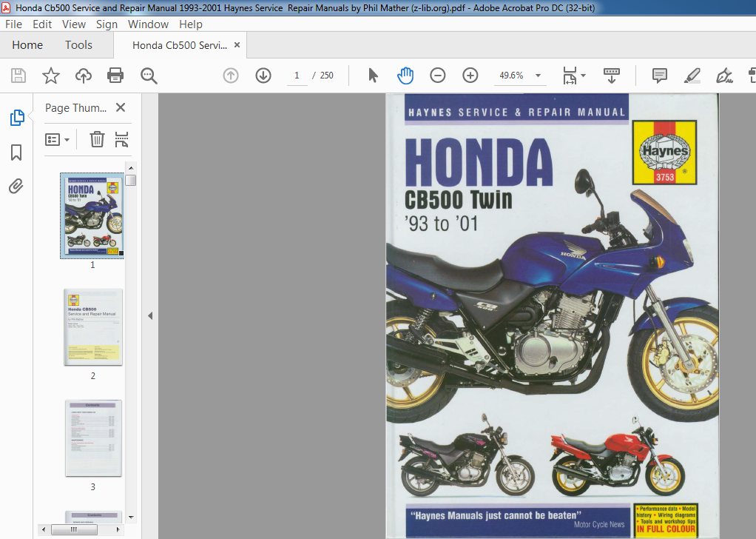Click the star bookmark icon in toolbar

pos(50,76)
